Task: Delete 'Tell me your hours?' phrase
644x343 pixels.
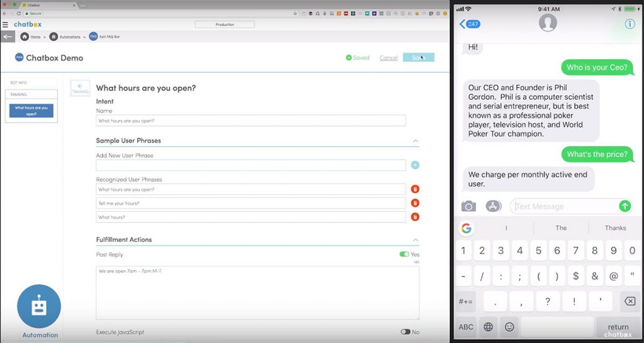Action: (x=415, y=203)
